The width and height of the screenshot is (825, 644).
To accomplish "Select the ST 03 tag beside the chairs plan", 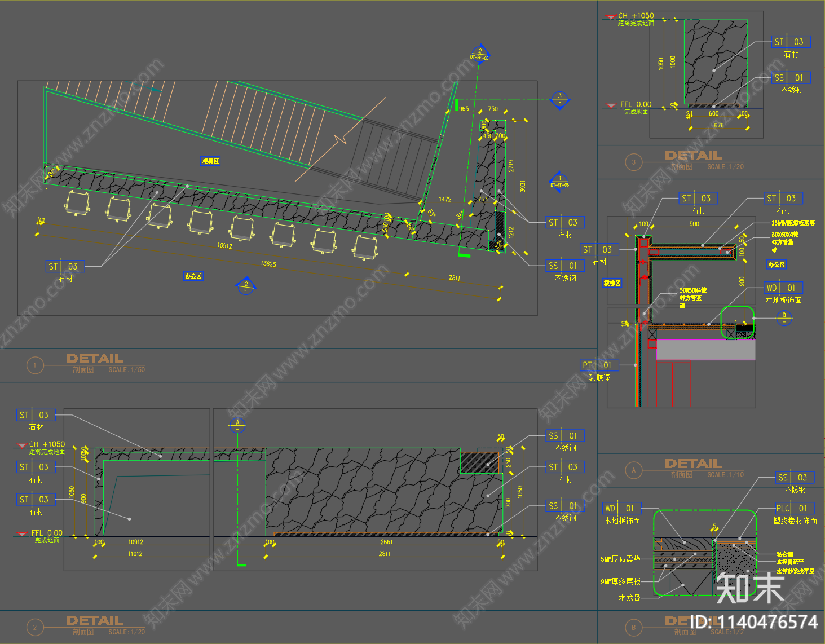I will (x=65, y=266).
